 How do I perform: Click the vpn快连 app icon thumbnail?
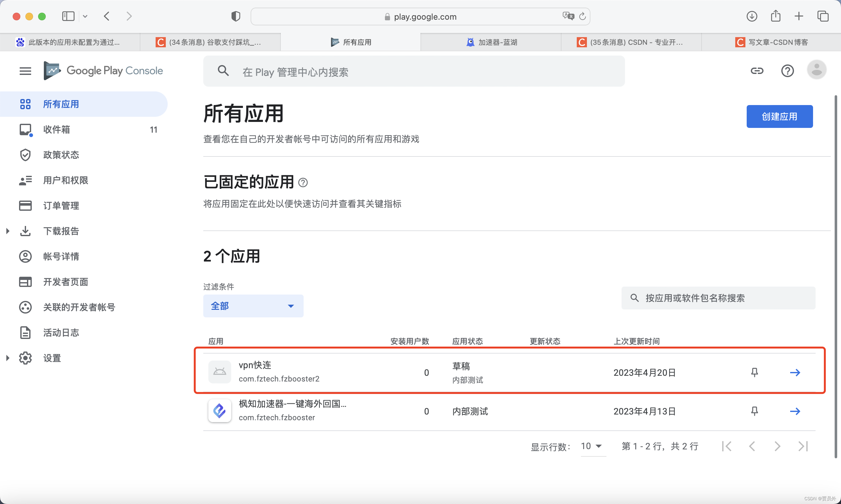(x=219, y=372)
